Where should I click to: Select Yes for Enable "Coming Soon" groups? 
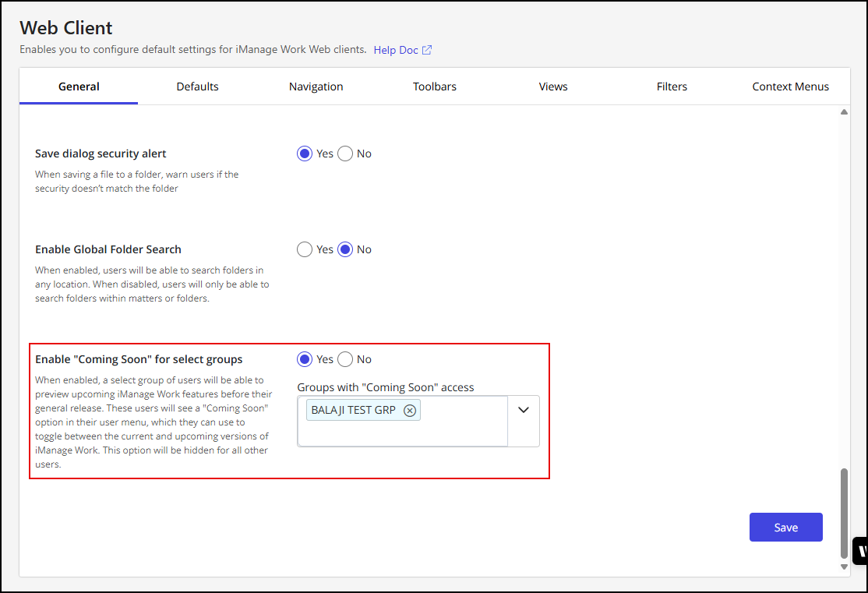pyautogui.click(x=305, y=359)
